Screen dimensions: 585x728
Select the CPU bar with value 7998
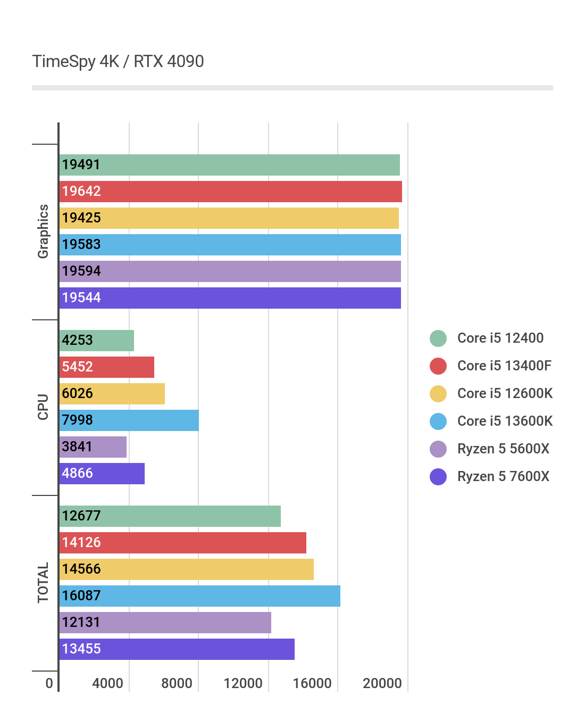[129, 420]
